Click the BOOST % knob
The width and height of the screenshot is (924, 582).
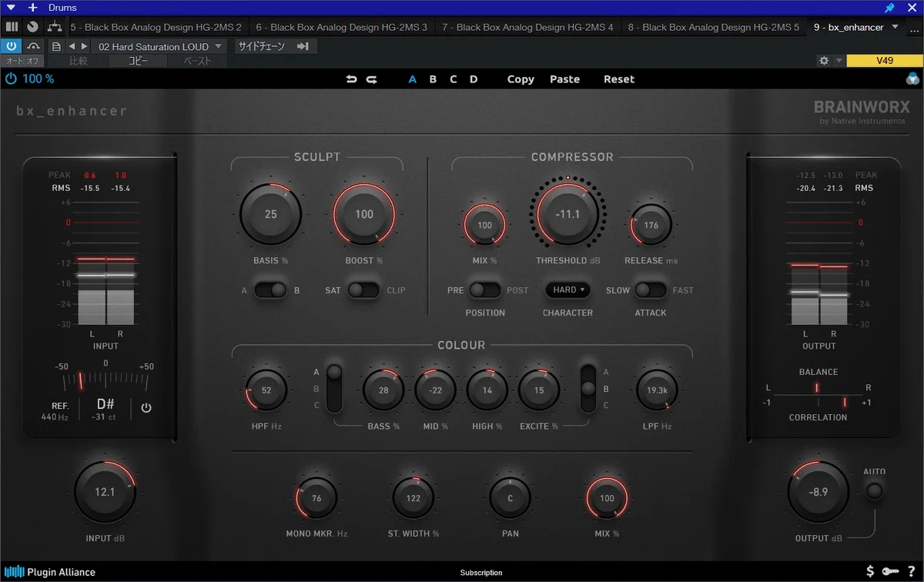tap(364, 214)
